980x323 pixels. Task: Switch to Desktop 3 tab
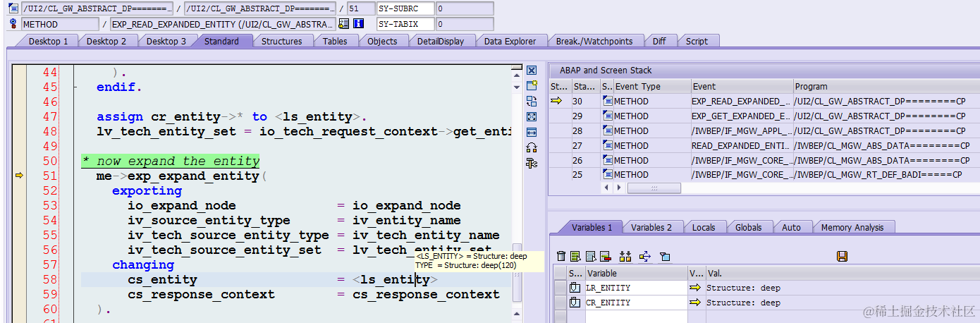point(166,41)
